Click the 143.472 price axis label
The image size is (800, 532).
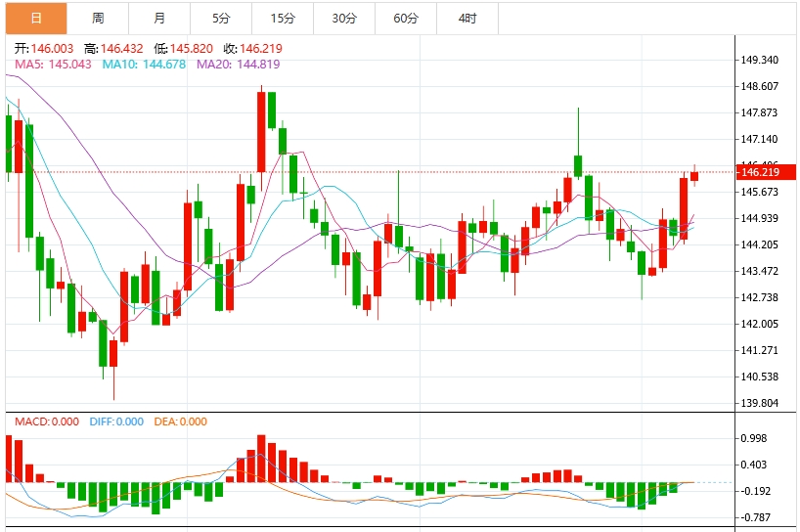coord(760,271)
